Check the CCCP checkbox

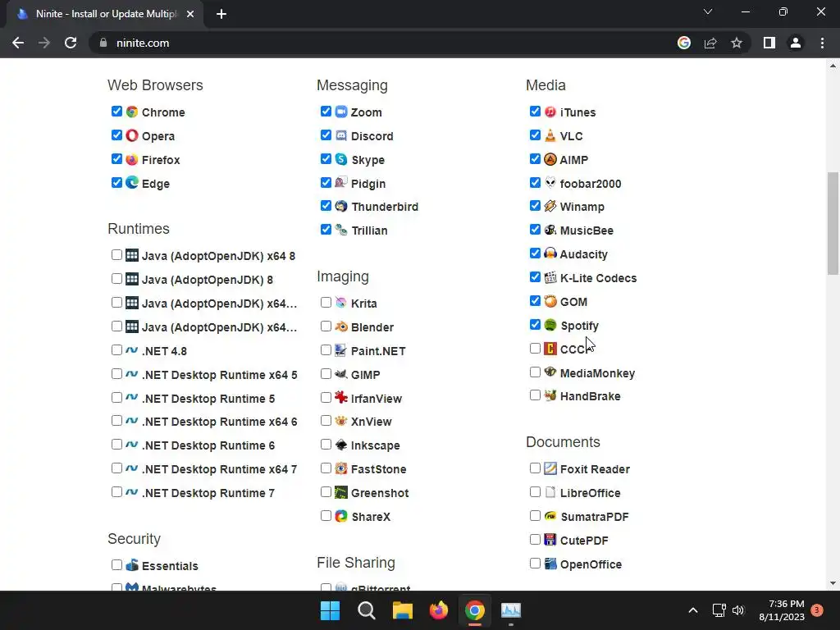[535, 348]
